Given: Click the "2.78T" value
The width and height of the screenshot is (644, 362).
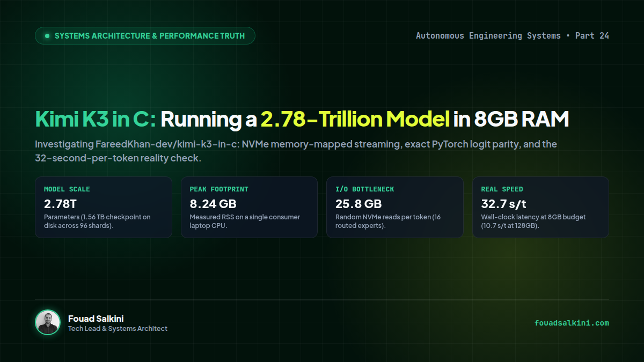Looking at the screenshot, I should click(60, 204).
